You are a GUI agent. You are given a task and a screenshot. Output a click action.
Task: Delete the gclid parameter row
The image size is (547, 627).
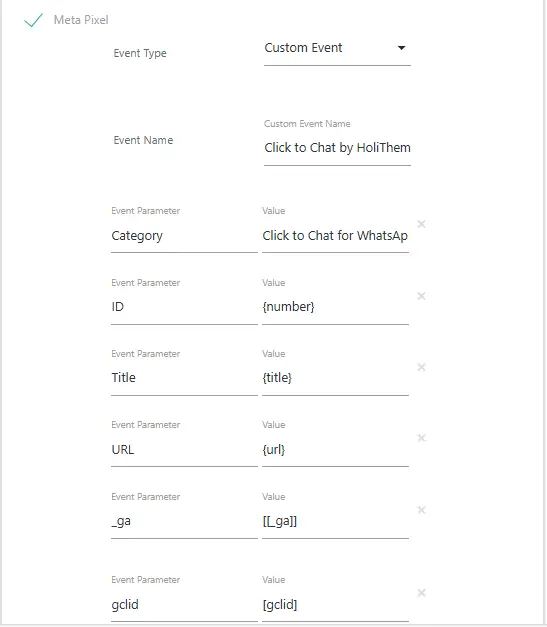(x=421, y=593)
